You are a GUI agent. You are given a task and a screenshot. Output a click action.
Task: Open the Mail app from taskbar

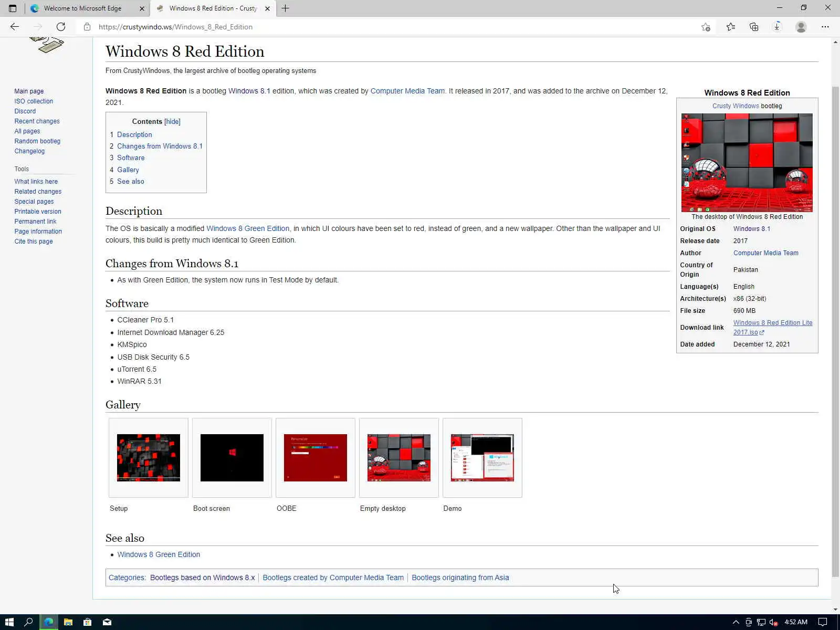pyautogui.click(x=107, y=622)
